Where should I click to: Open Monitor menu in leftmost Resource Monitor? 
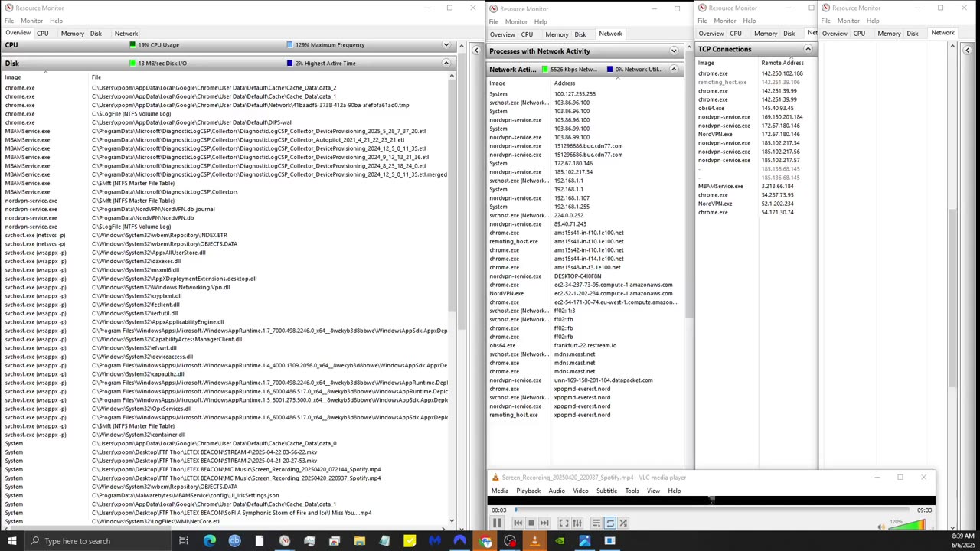tap(31, 21)
